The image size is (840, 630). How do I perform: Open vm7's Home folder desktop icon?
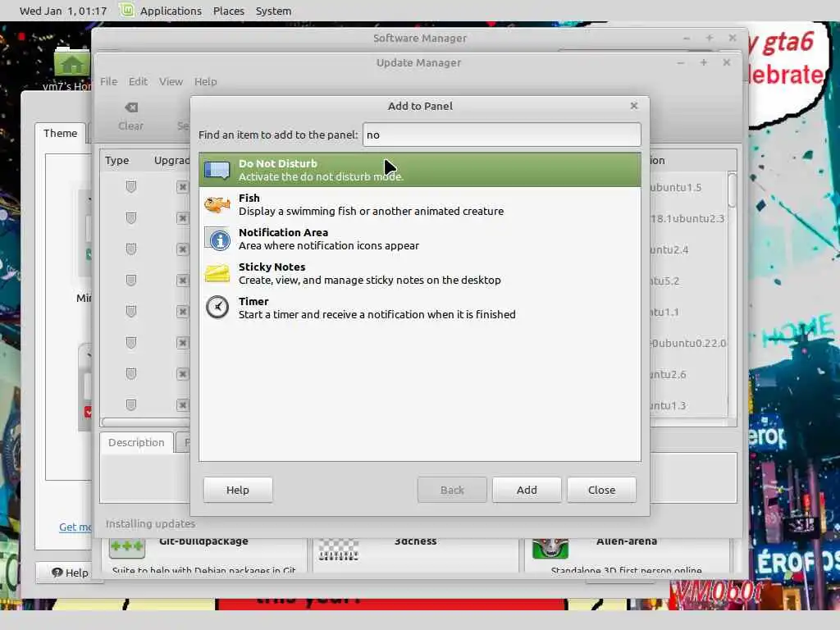click(72, 64)
